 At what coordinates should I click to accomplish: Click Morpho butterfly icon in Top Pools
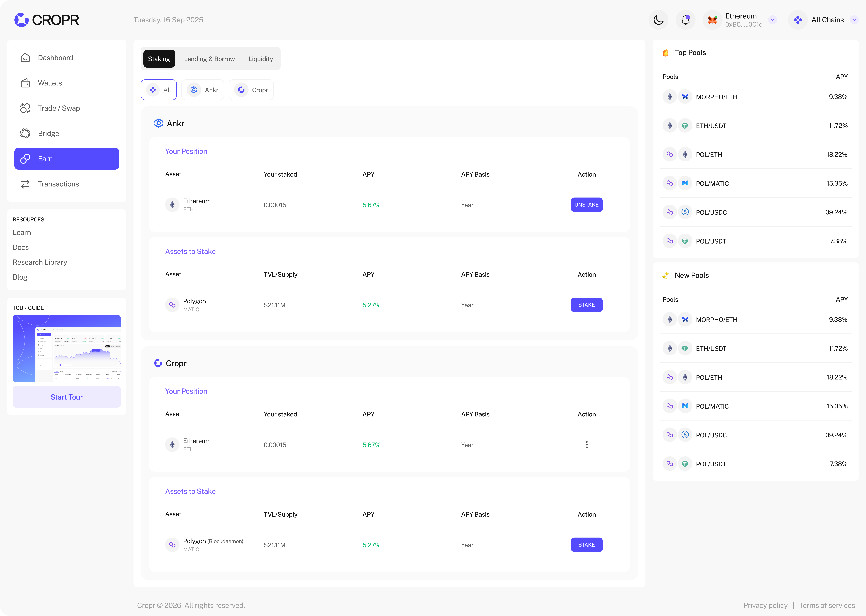click(x=685, y=97)
